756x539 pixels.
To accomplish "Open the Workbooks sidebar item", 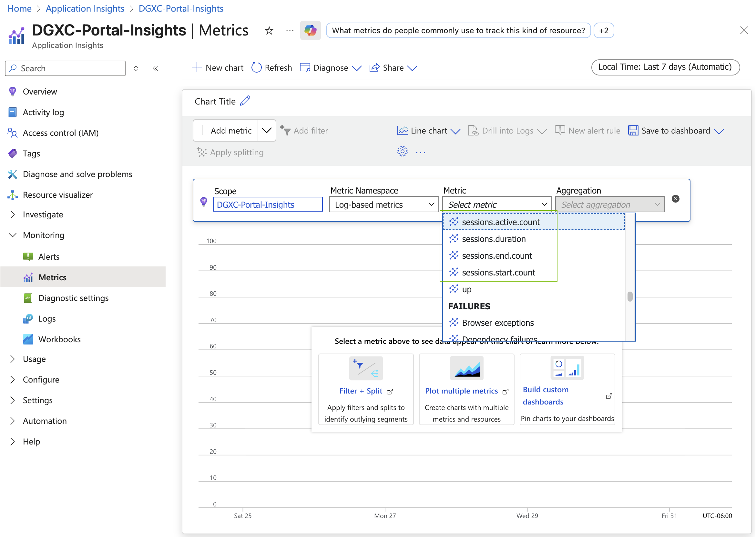I will coord(59,339).
